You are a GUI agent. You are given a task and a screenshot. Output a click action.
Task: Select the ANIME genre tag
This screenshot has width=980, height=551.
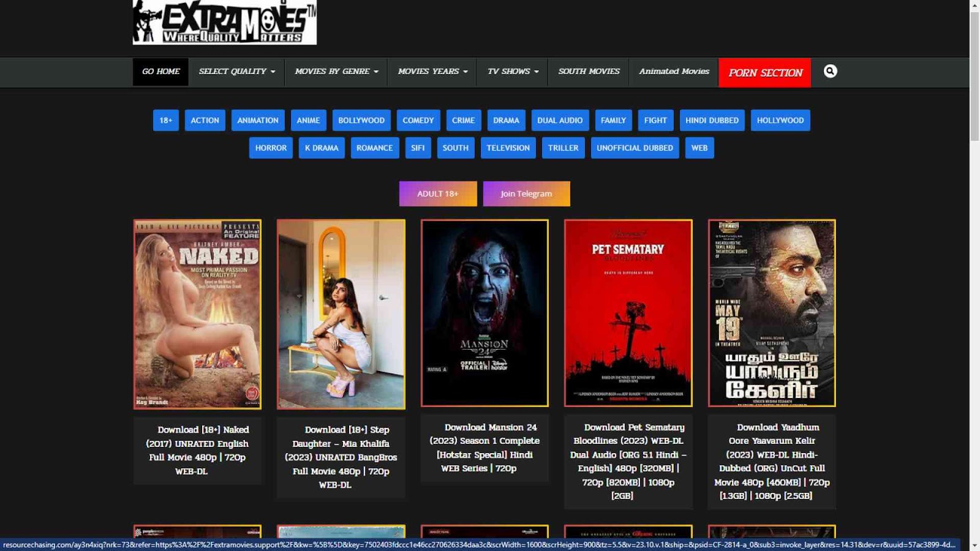[308, 121]
